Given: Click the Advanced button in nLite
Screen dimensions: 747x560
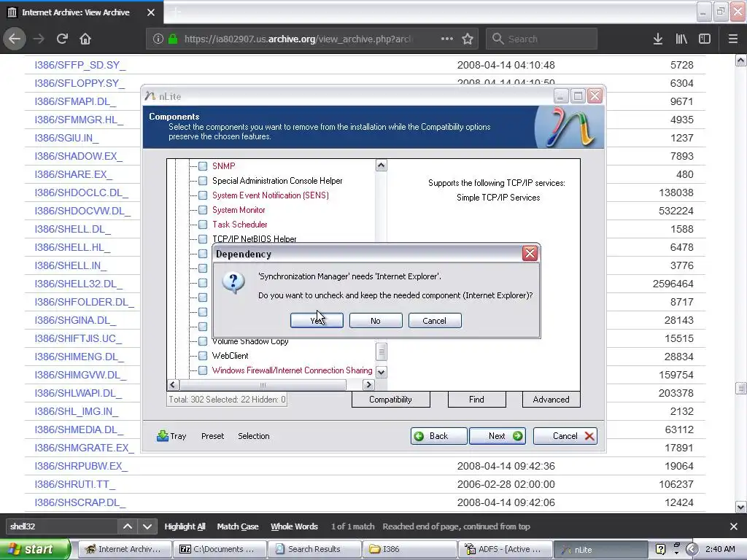Looking at the screenshot, I should coord(551,400).
